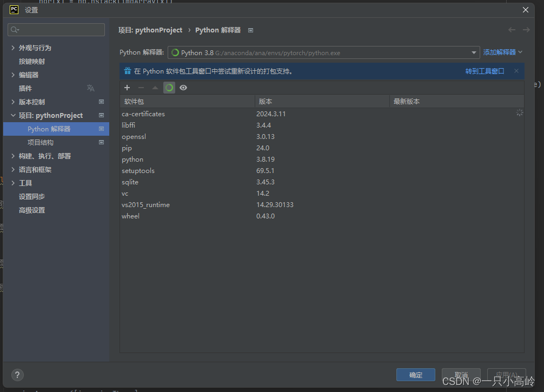Select the libffi package row
This screenshot has width=544, height=392.
[x=322, y=125]
